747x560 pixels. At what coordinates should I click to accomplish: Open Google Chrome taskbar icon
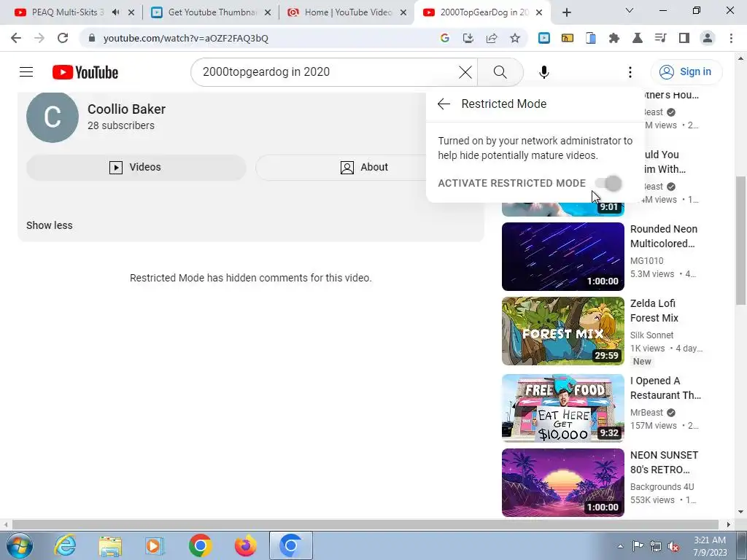[x=200, y=545]
